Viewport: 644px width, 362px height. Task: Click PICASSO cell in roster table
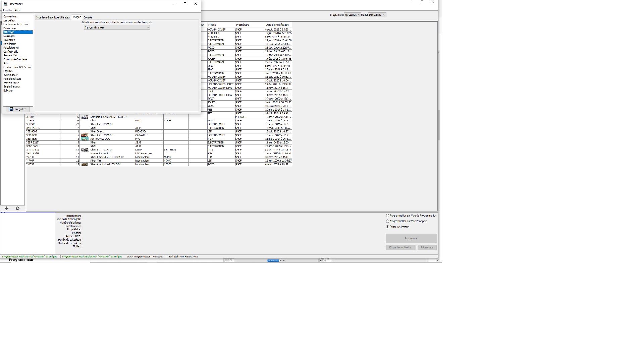[149, 131]
